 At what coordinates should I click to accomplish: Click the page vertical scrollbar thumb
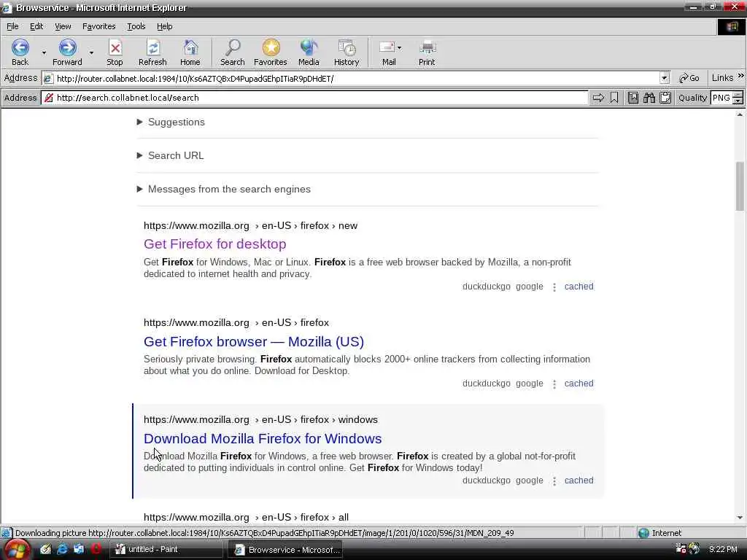pos(740,186)
